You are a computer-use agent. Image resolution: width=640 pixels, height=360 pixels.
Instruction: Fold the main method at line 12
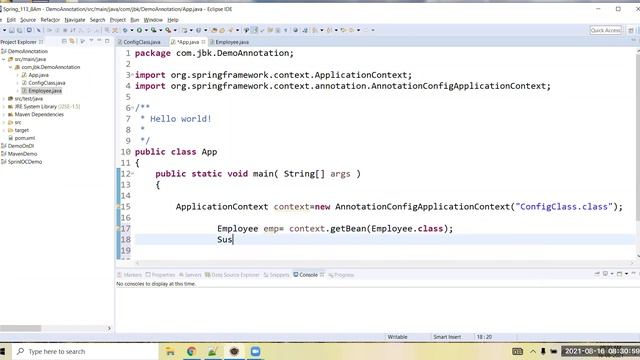coord(133,173)
